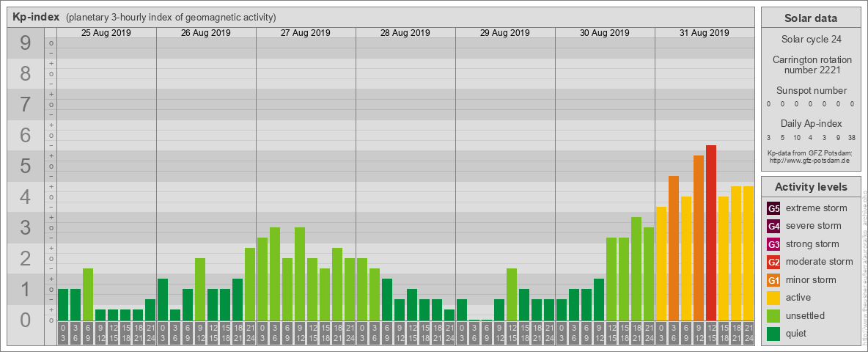
Task: Click the G1 minor storm icon
Action: click(773, 279)
